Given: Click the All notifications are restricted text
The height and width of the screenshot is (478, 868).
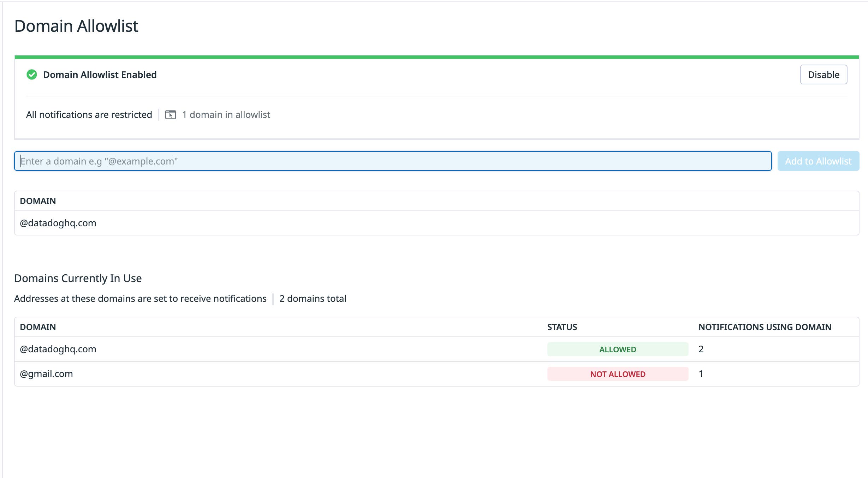Looking at the screenshot, I should (89, 114).
